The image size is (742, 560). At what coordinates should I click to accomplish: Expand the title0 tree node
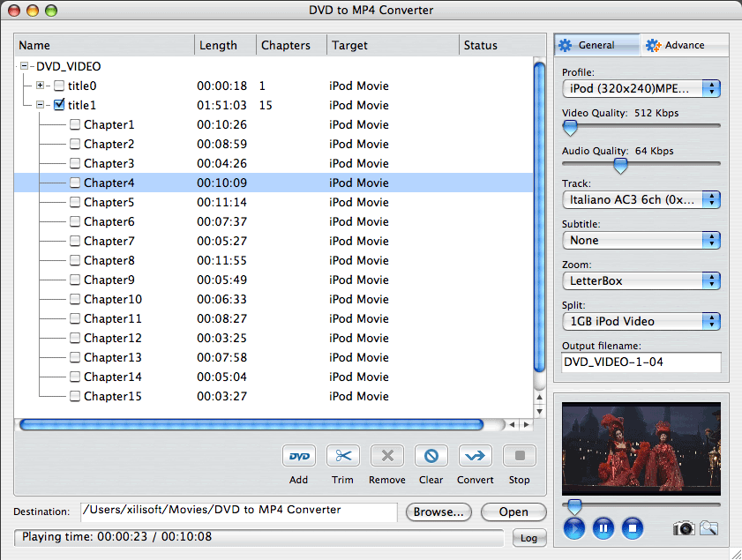coord(40,86)
